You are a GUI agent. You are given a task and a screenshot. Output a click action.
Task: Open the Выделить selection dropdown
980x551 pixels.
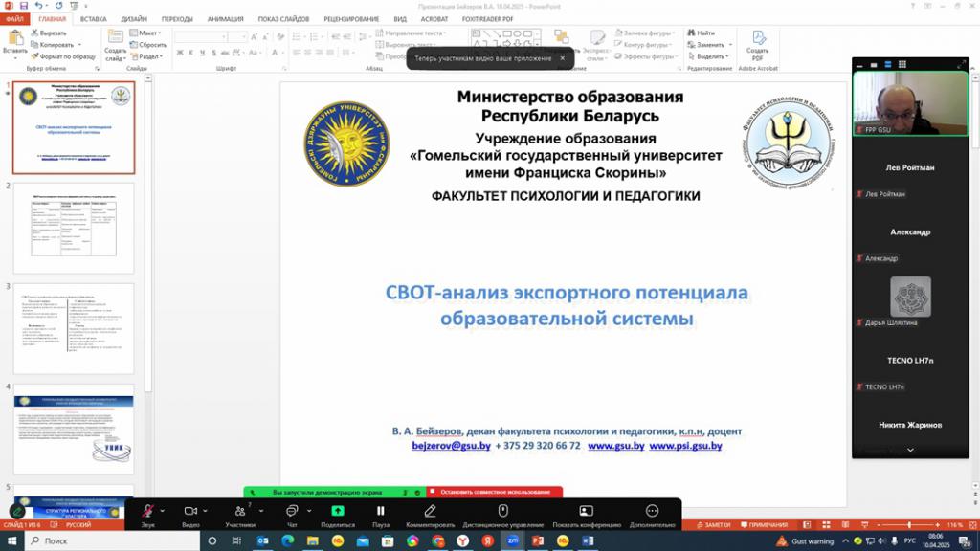(x=708, y=56)
